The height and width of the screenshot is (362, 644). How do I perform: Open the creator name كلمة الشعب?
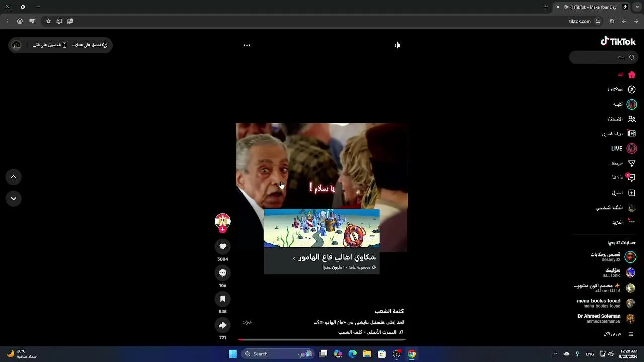(x=389, y=311)
